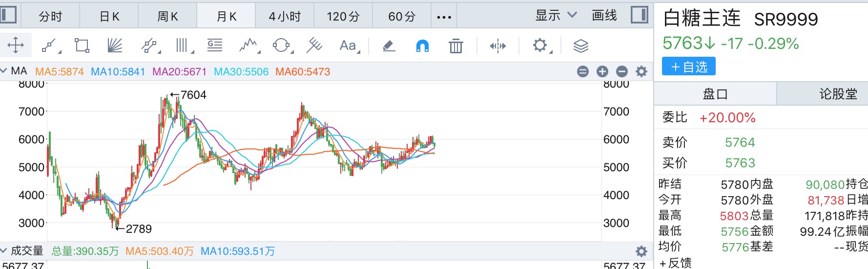Collapse the 成交量 volume panel
The width and height of the screenshot is (868, 269).
[x=4, y=251]
